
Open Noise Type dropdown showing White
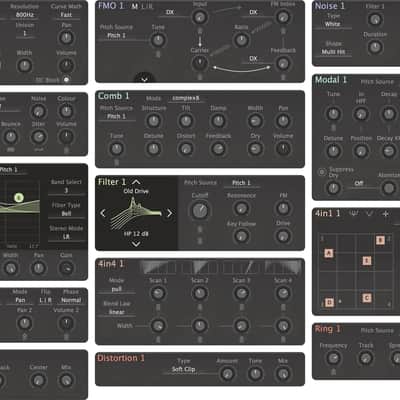tap(333, 24)
